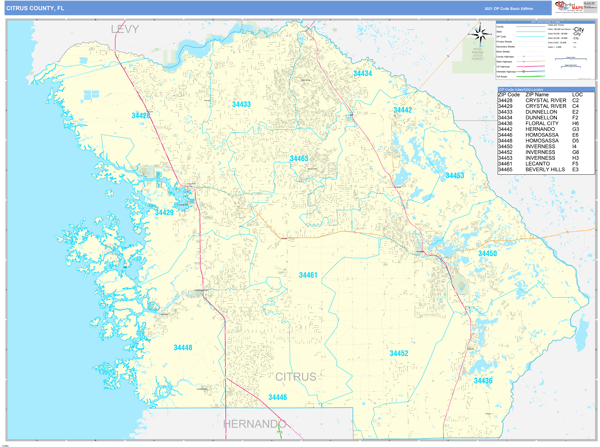This screenshot has height=447, width=600.
Task: Click the 2021 ZIP Code Basic Edition text
Action: pos(509,8)
